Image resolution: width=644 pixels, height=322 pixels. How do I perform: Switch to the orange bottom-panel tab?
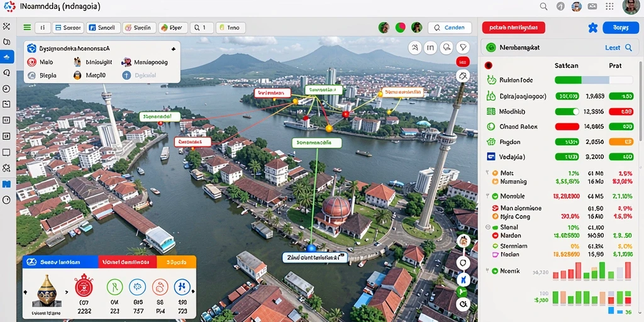point(176,262)
